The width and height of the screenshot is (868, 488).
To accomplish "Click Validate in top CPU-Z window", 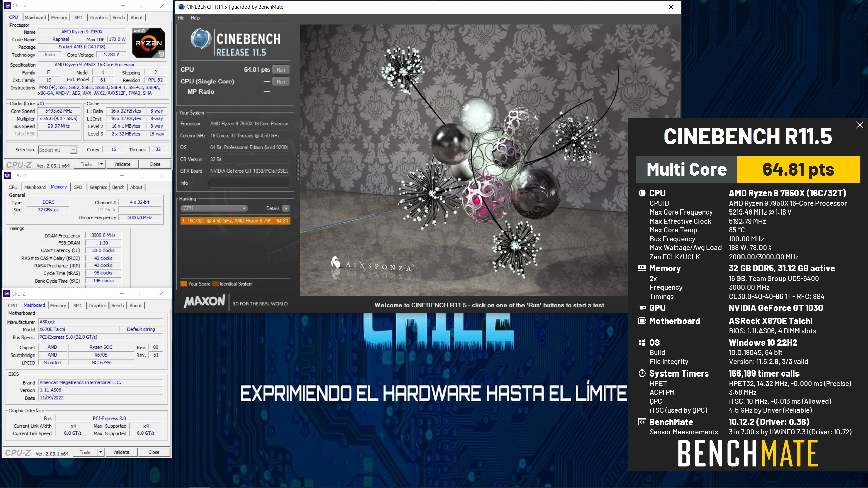I will click(x=122, y=164).
